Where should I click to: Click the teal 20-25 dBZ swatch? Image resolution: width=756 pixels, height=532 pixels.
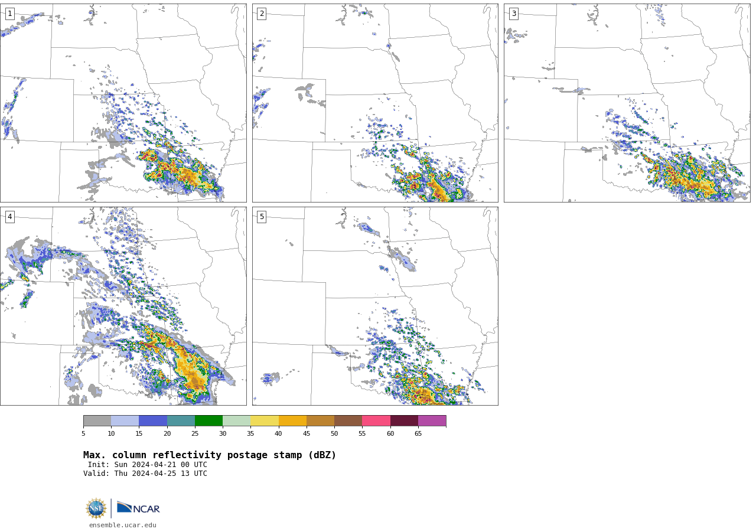(181, 421)
